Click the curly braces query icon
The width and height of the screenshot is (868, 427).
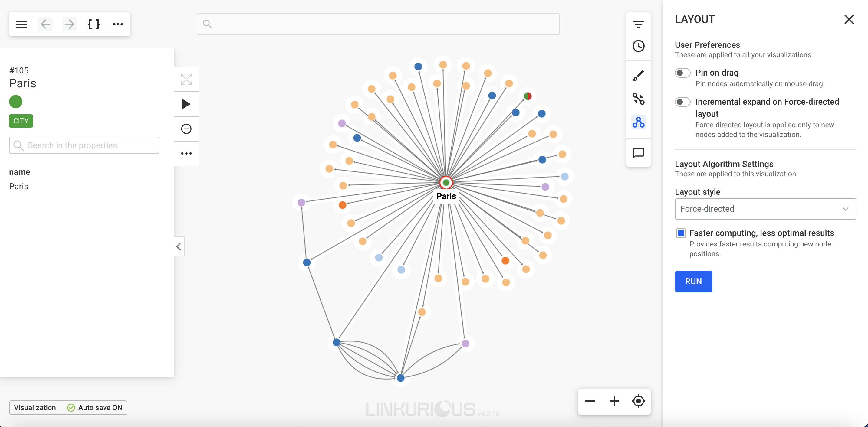tap(94, 24)
